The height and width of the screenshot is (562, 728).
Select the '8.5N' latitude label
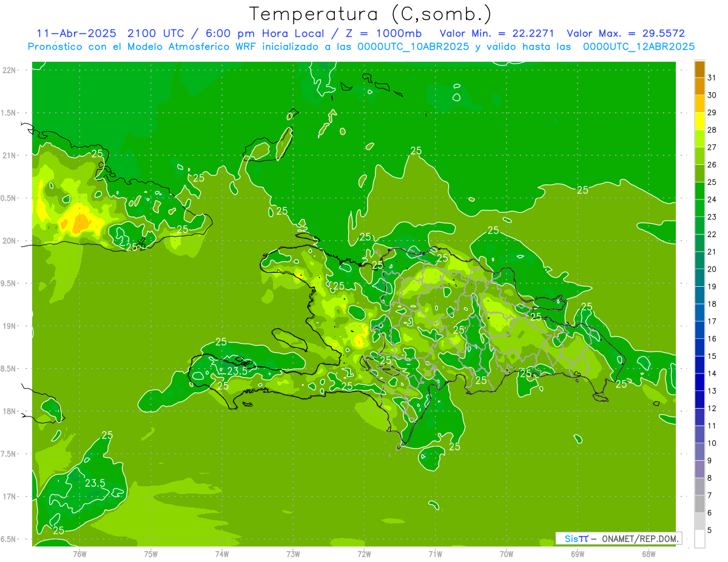[x=9, y=369]
